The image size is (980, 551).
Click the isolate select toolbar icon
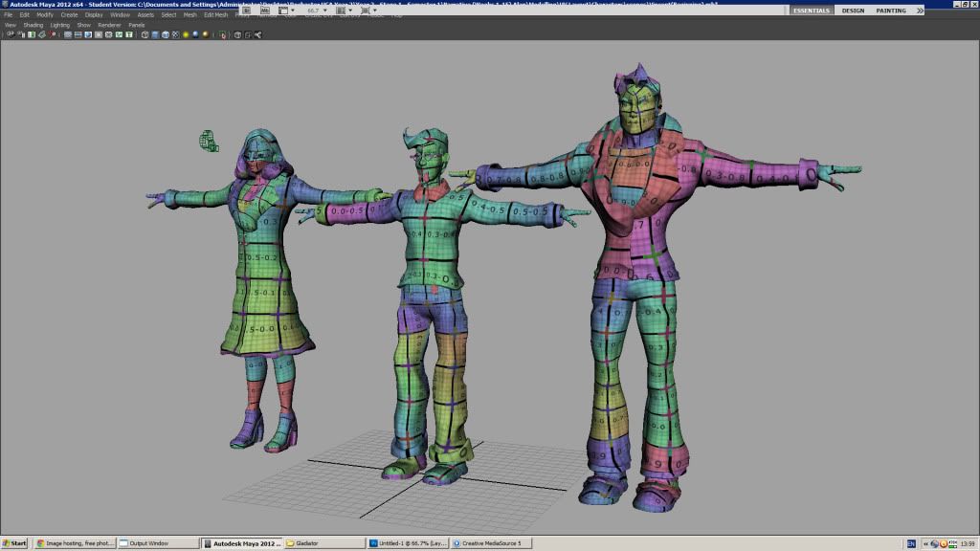222,35
